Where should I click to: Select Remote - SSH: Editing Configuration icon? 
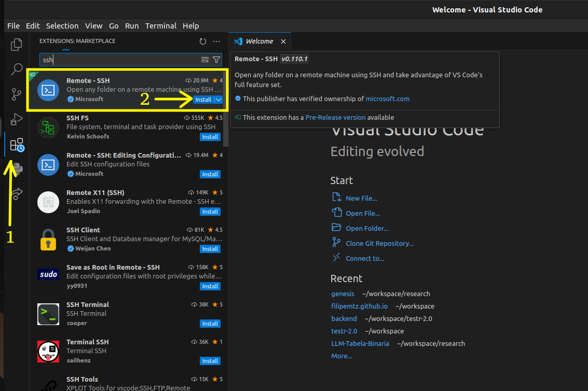click(x=48, y=164)
